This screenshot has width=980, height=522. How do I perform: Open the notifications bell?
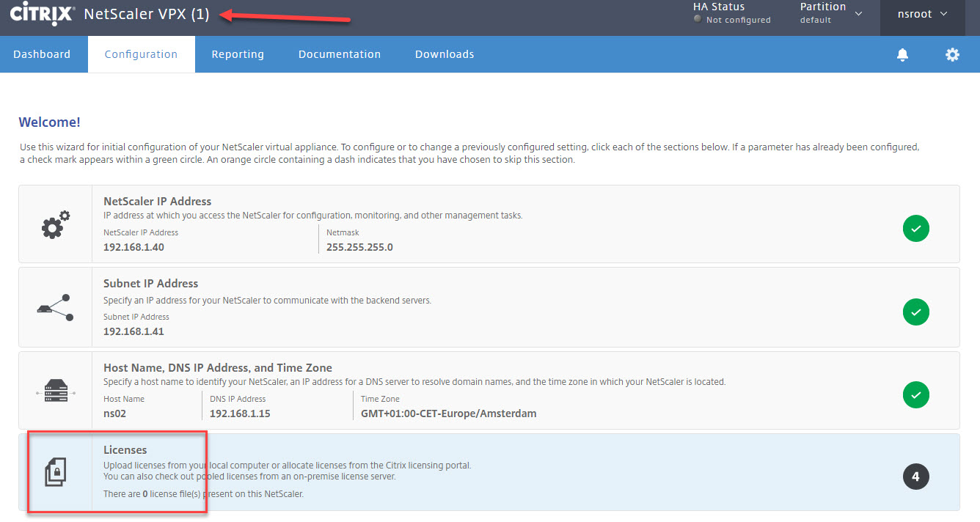[x=903, y=54]
